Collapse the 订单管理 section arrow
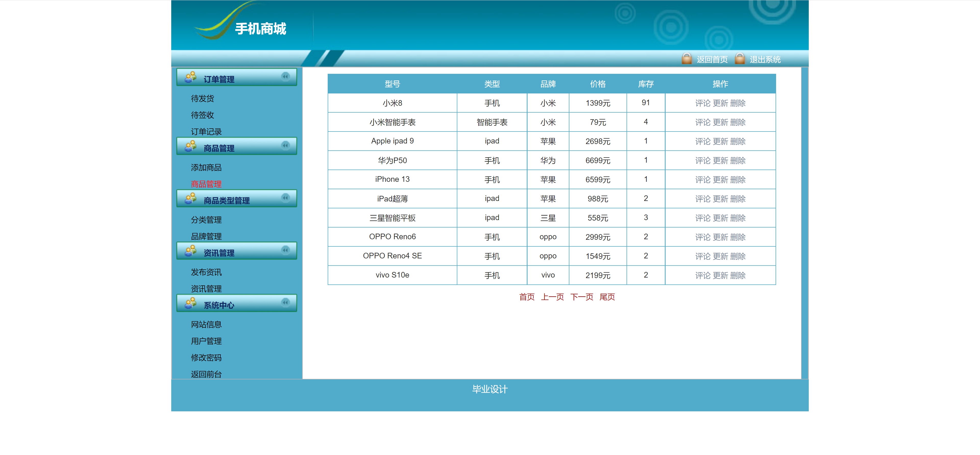 pos(285,77)
